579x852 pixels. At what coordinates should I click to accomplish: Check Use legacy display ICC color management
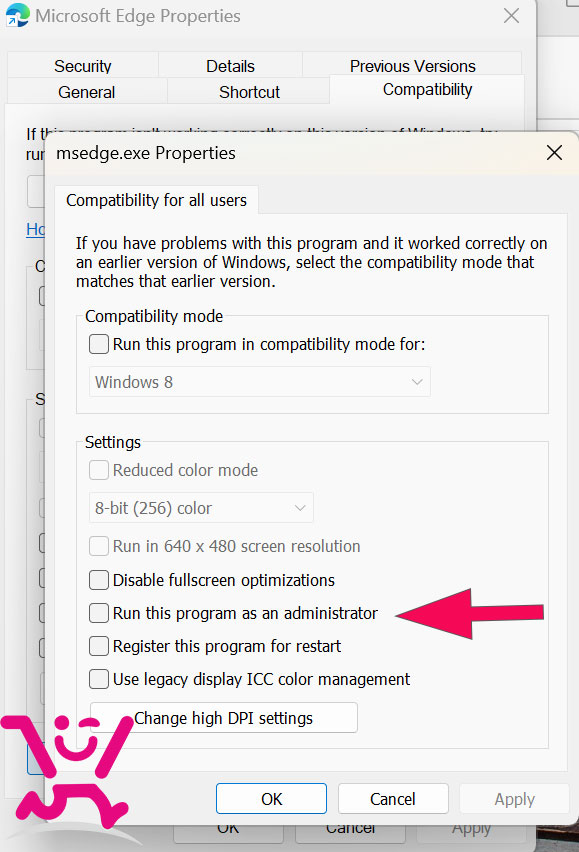pos(98,679)
